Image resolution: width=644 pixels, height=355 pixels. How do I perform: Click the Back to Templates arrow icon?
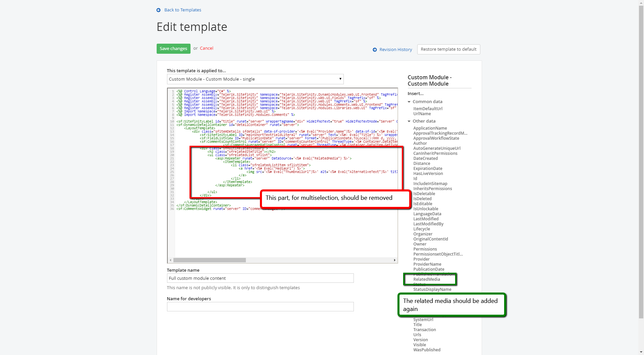coord(159,10)
